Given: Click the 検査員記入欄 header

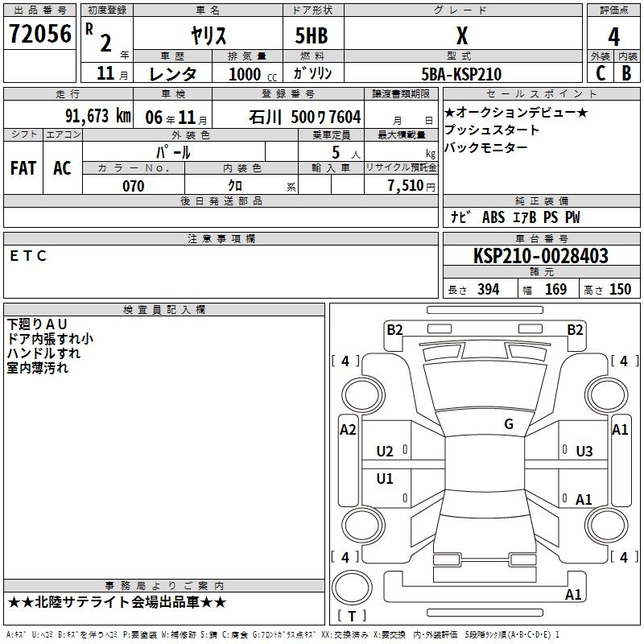Looking at the screenshot, I should click(164, 310).
